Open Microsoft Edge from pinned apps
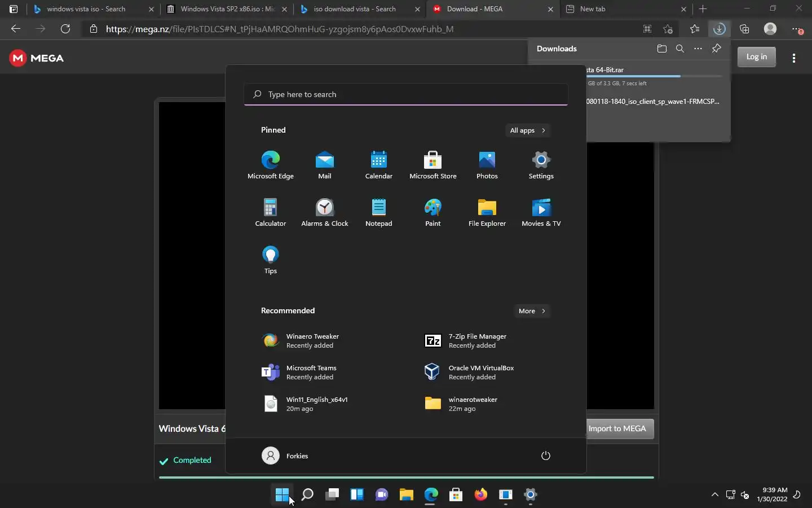 coord(271,165)
